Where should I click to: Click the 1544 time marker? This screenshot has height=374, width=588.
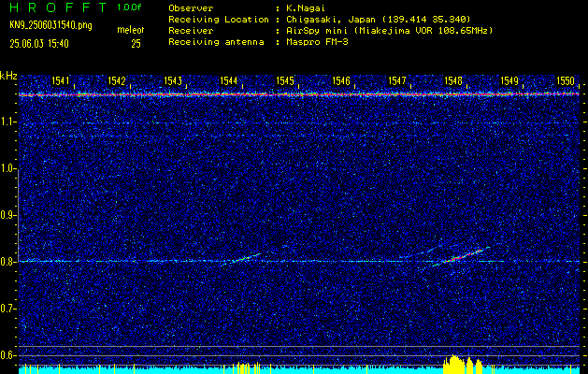point(229,80)
